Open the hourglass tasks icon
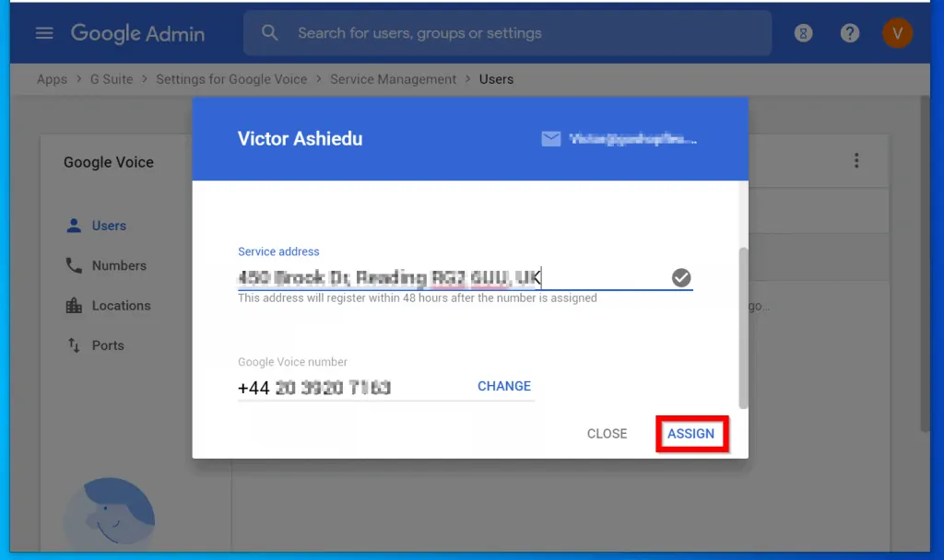The height and width of the screenshot is (560, 944). 804,33
